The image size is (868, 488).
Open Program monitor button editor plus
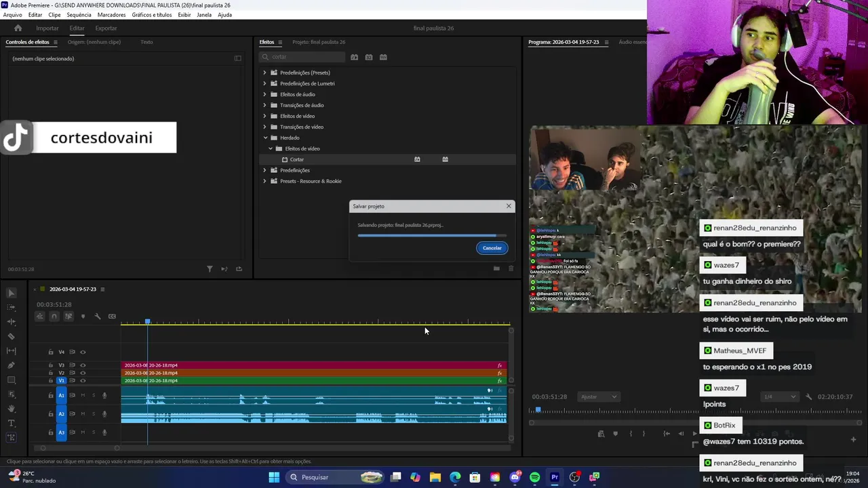click(853, 439)
